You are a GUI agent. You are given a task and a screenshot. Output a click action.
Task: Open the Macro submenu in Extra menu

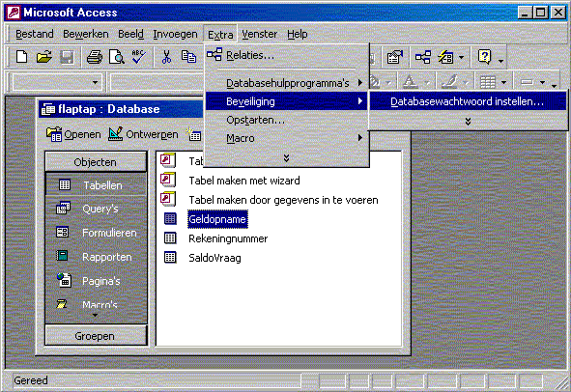point(287,138)
